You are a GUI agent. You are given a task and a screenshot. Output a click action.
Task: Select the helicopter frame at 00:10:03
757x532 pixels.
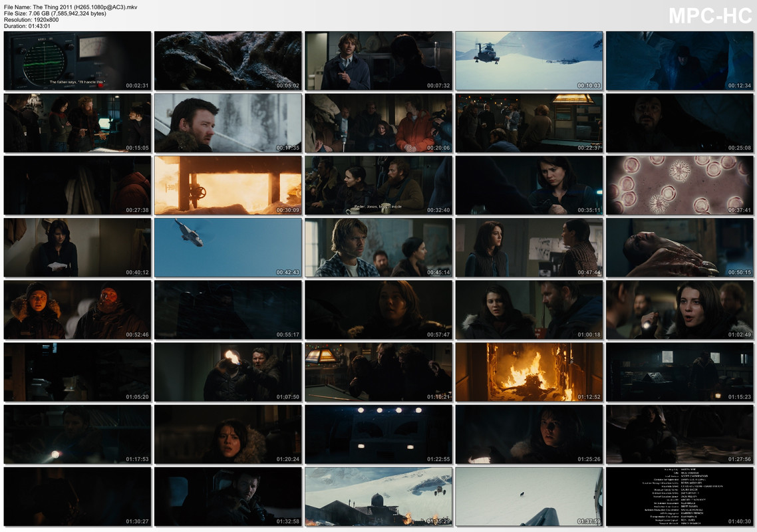pos(529,61)
